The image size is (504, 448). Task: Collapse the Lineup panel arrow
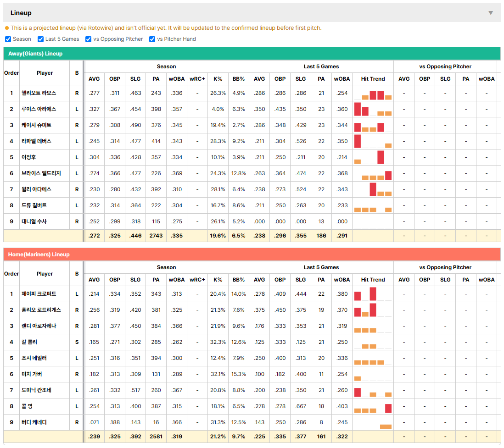(x=491, y=13)
